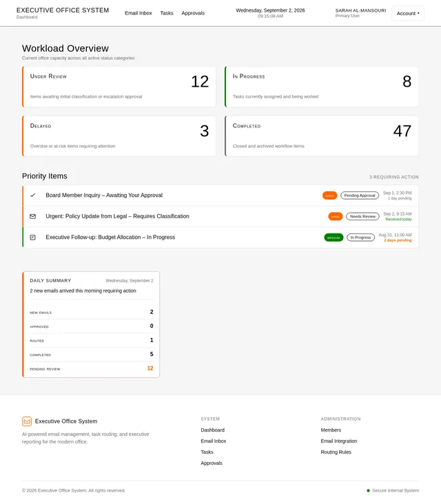Click the green Secure Internal System dot
Viewport: 441px width, 504px height.
(369, 490)
